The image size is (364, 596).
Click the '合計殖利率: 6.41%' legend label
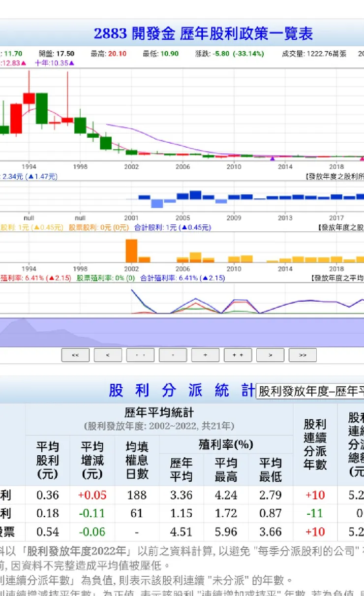pos(182,278)
